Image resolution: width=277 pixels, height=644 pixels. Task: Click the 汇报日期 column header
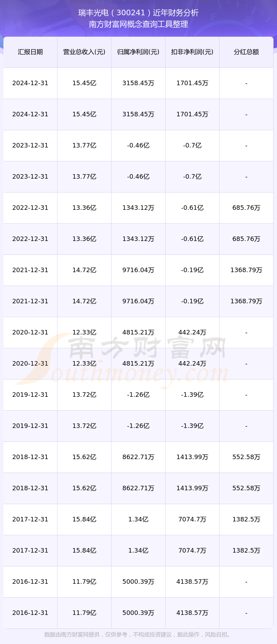tap(30, 52)
